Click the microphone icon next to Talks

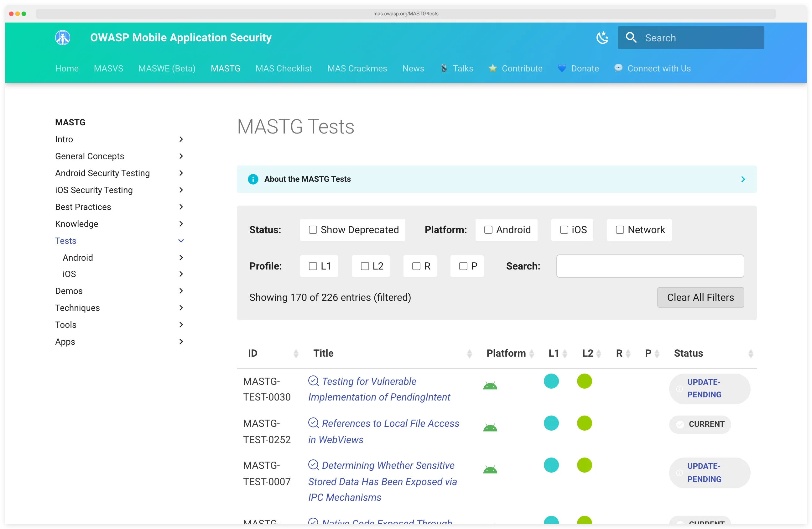(444, 68)
